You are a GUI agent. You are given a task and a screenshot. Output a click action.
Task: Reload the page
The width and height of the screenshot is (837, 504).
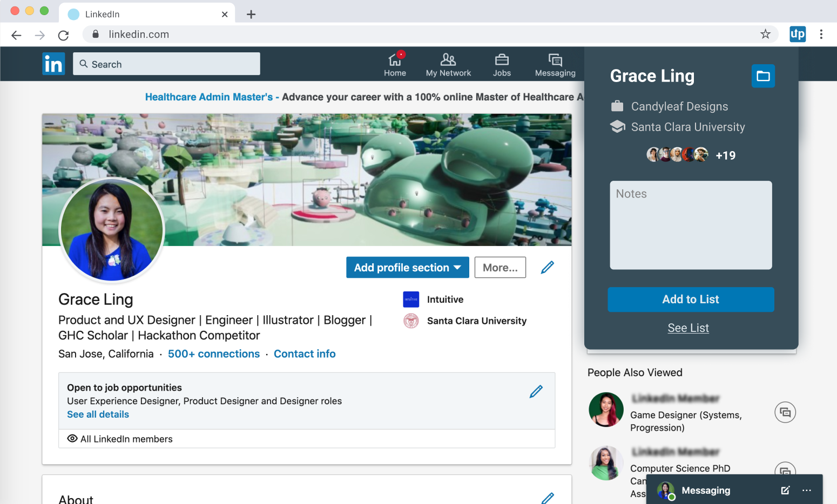coord(63,35)
